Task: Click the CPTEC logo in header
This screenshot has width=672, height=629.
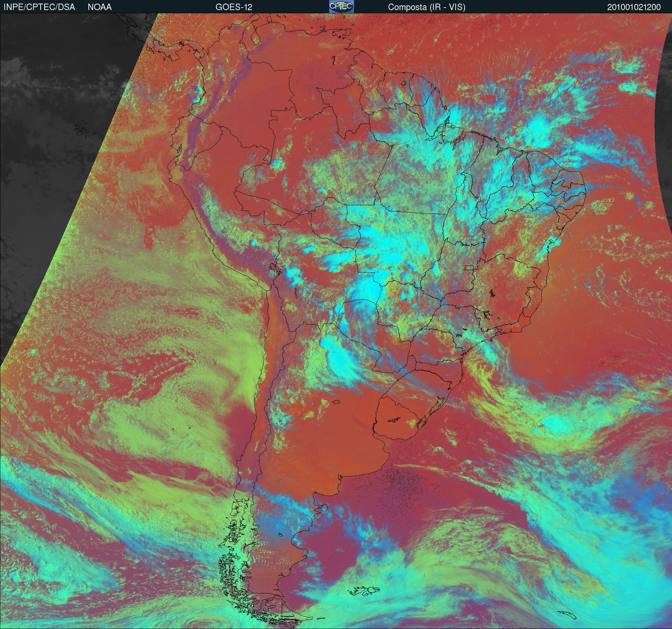Action: tap(341, 6)
